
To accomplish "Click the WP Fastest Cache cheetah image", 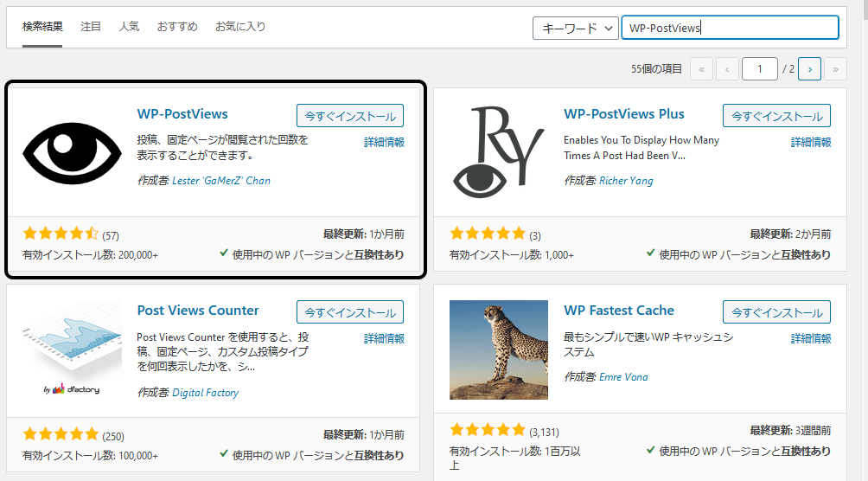I will (x=498, y=350).
